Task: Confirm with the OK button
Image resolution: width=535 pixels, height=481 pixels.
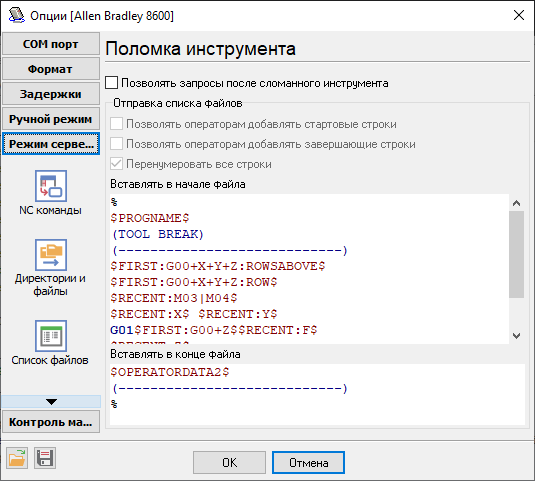Action: point(229,463)
